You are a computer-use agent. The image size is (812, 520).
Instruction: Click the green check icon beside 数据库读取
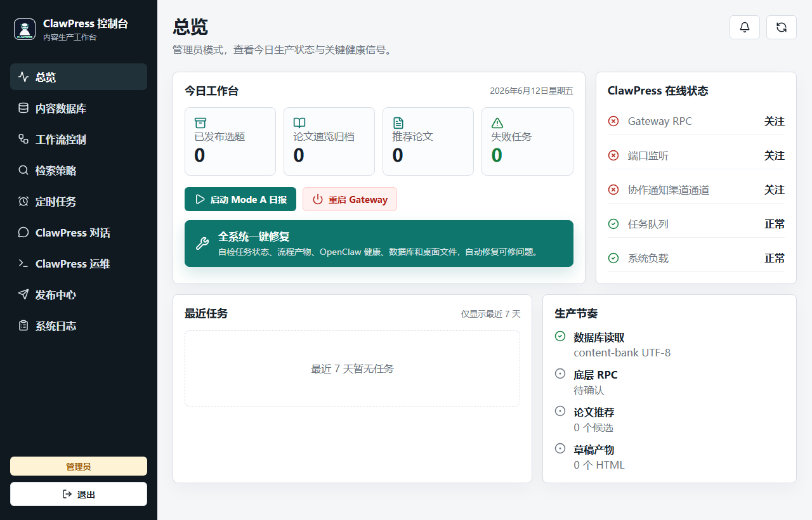(560, 337)
